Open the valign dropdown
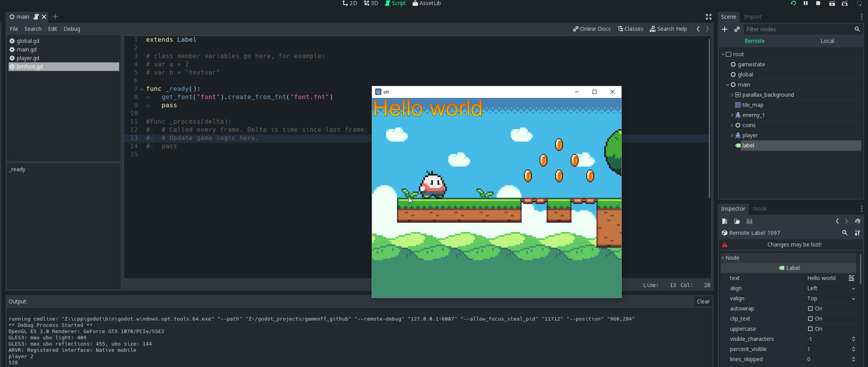The width and height of the screenshot is (868, 367). click(x=831, y=298)
